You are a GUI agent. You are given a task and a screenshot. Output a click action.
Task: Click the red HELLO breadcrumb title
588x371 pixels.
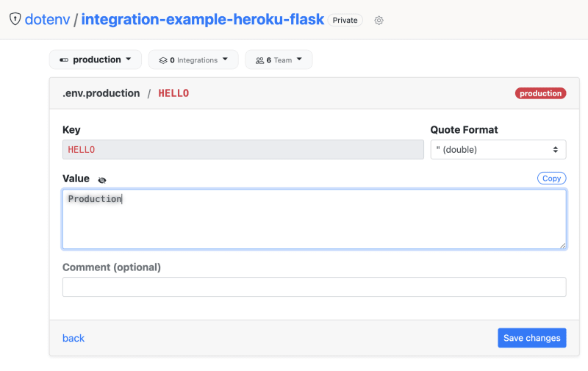[173, 93]
